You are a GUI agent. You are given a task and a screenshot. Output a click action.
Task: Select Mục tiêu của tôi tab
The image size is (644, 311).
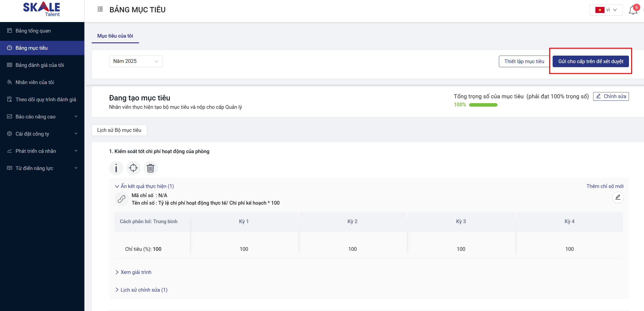tap(115, 36)
